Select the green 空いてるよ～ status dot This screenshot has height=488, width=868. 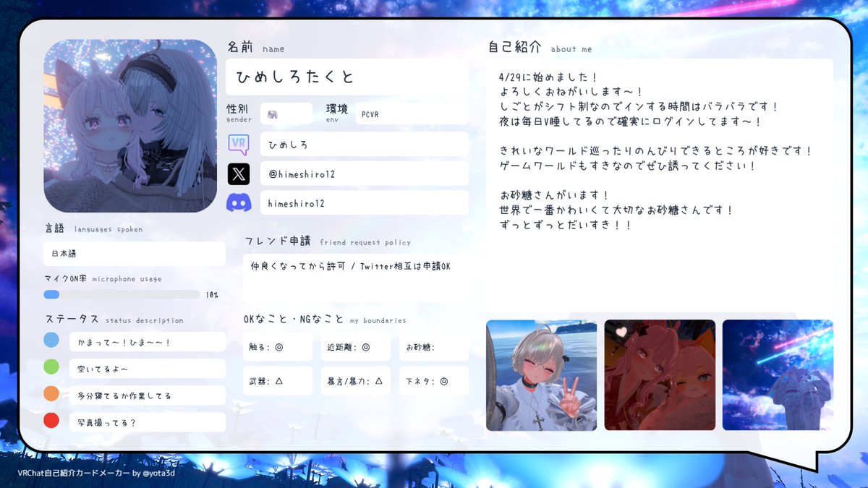click(51, 368)
